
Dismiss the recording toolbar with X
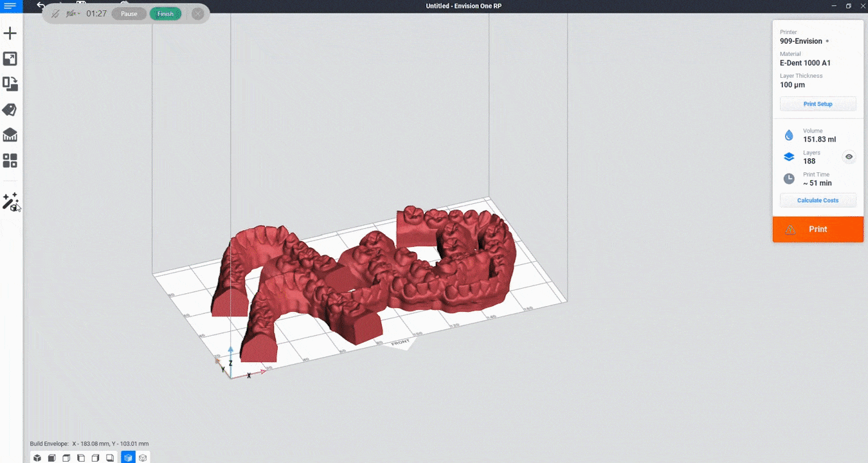[198, 14]
